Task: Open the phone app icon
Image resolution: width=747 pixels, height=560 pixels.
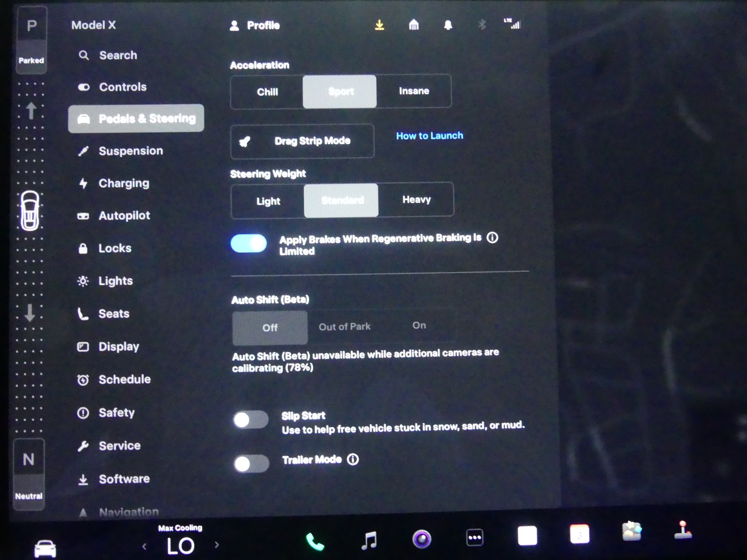Action: click(x=315, y=541)
